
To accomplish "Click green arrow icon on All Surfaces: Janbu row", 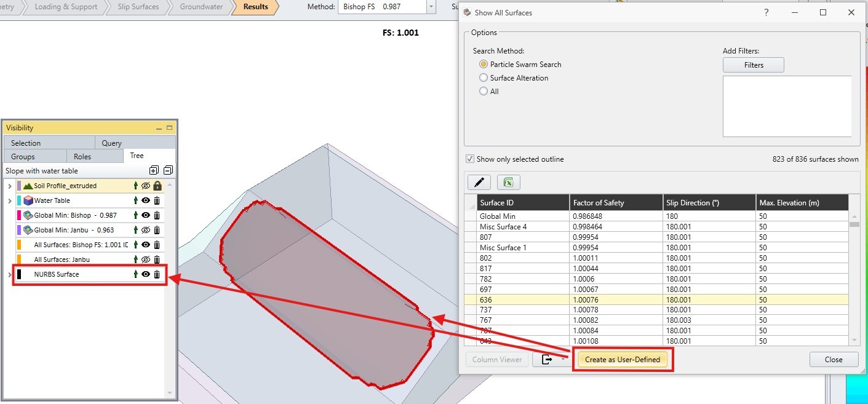I will click(x=135, y=259).
